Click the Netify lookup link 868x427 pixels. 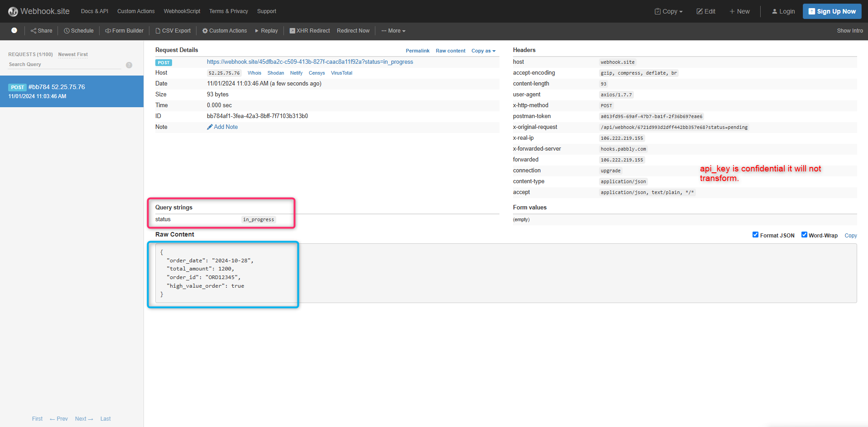click(x=297, y=73)
